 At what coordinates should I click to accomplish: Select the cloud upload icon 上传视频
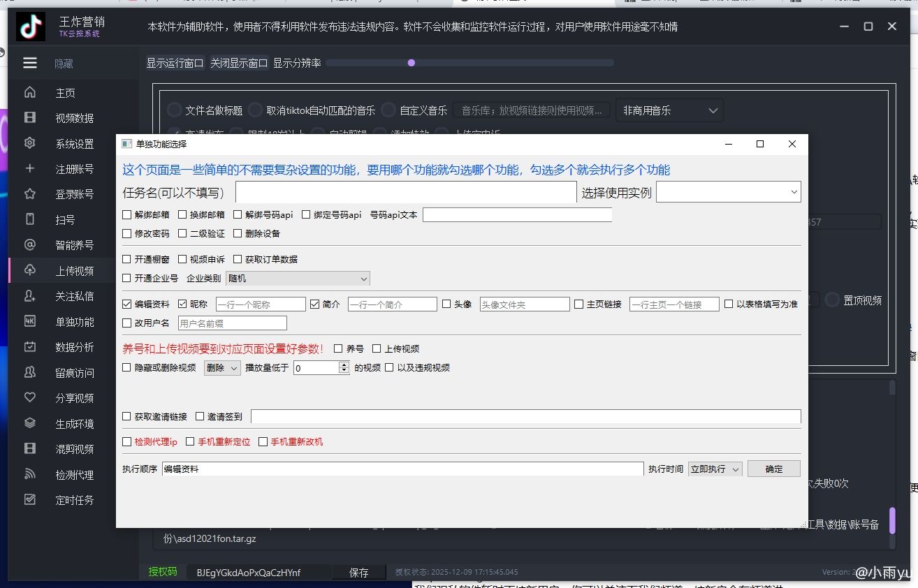(x=30, y=270)
